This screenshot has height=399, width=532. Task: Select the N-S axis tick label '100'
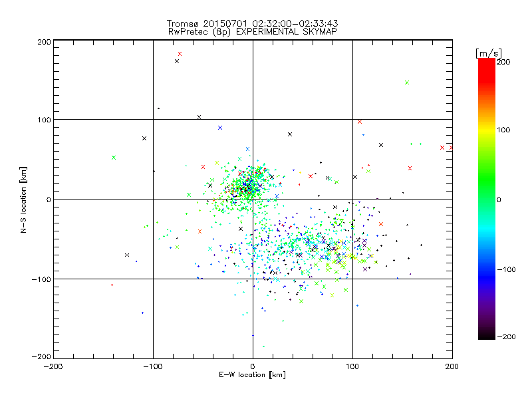[44, 120]
